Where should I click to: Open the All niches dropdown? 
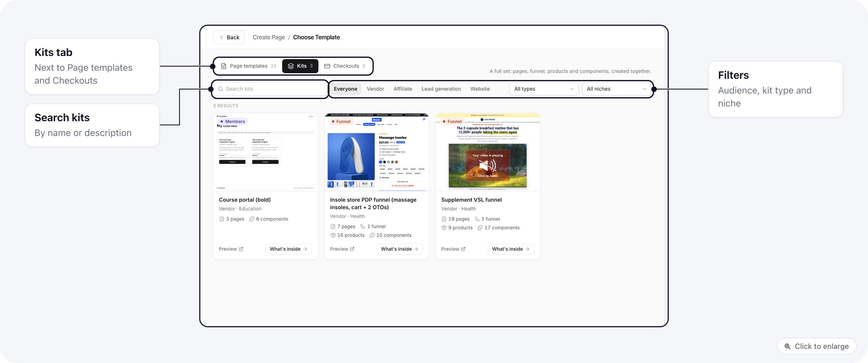(x=616, y=89)
